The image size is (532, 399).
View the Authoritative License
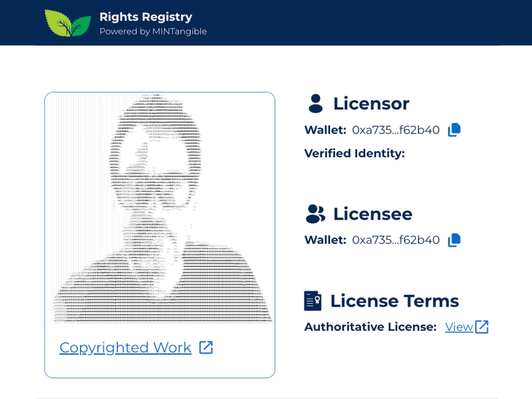point(459,327)
